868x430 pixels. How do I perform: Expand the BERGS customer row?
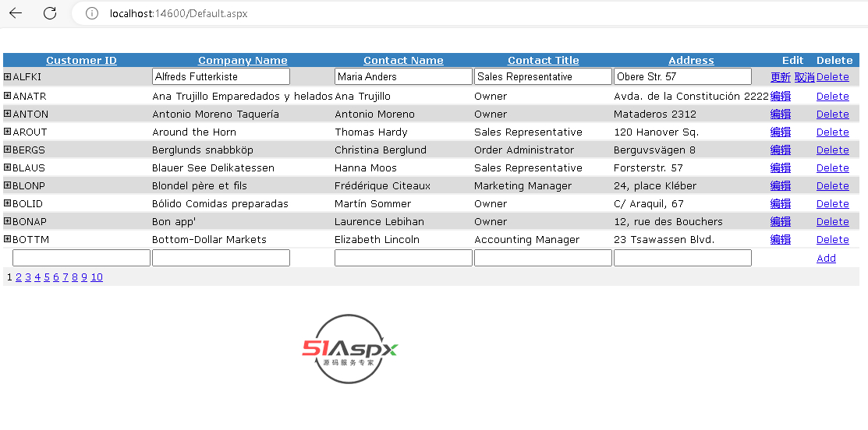tap(7, 150)
